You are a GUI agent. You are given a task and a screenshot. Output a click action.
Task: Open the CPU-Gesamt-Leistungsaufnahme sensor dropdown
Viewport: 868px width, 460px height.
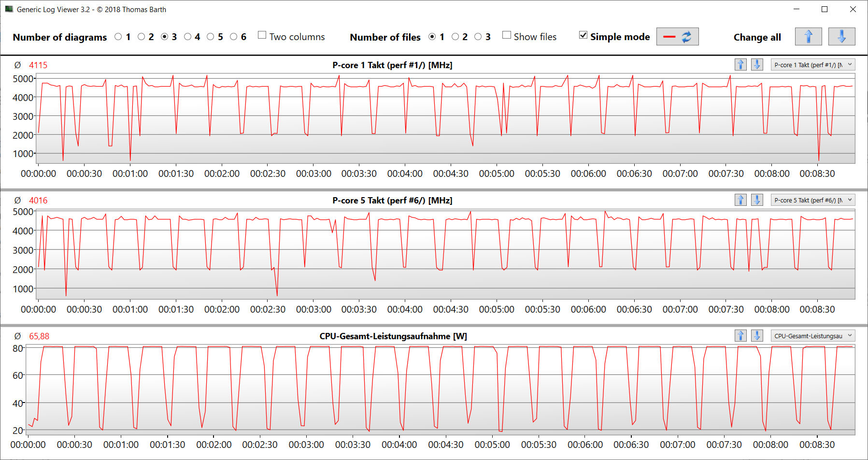(812, 336)
